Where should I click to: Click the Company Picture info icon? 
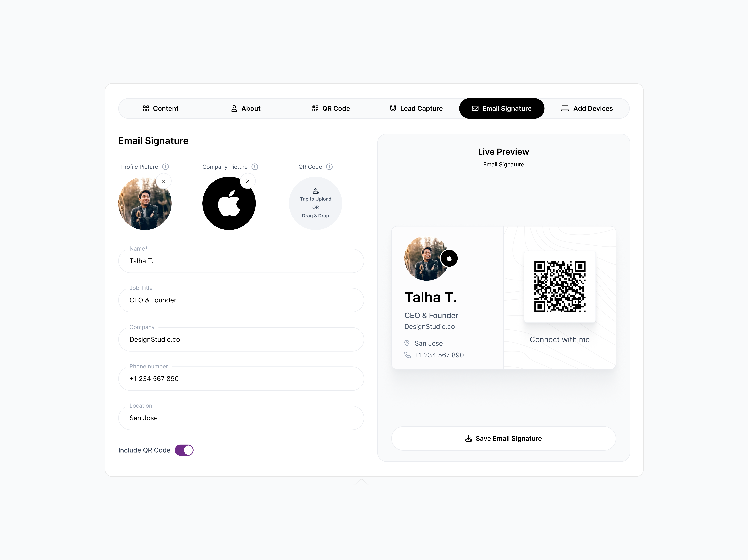coord(255,167)
